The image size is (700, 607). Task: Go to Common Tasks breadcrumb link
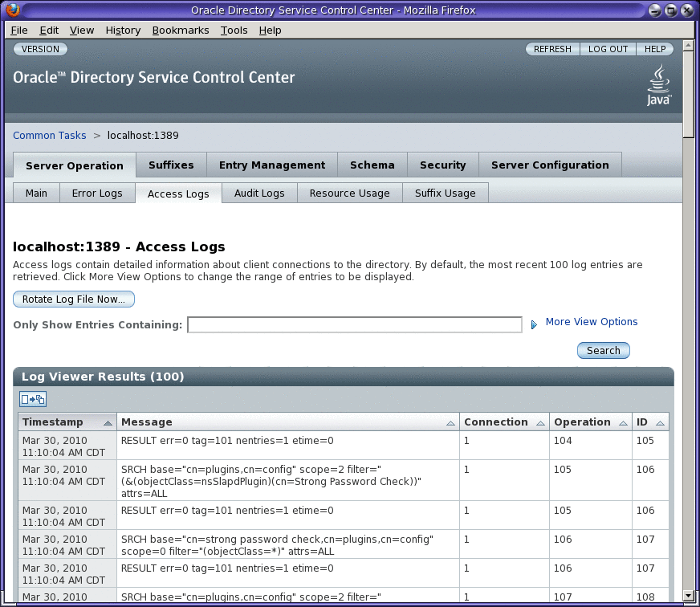pyautogui.click(x=50, y=136)
